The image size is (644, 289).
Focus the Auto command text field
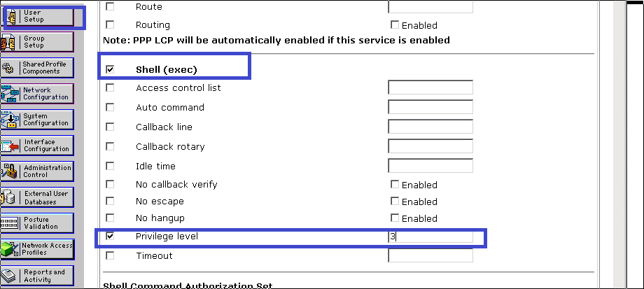pyautogui.click(x=430, y=107)
